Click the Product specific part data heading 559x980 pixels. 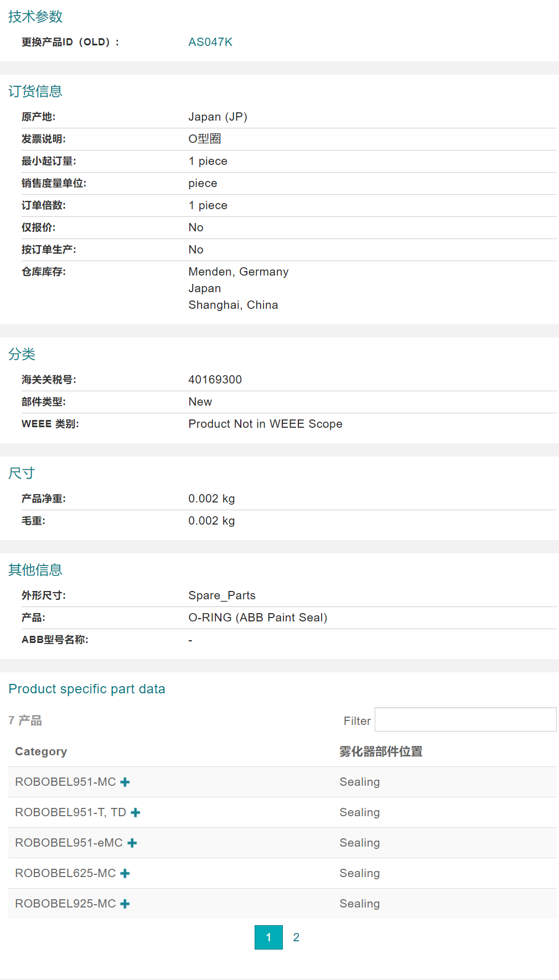tap(87, 689)
